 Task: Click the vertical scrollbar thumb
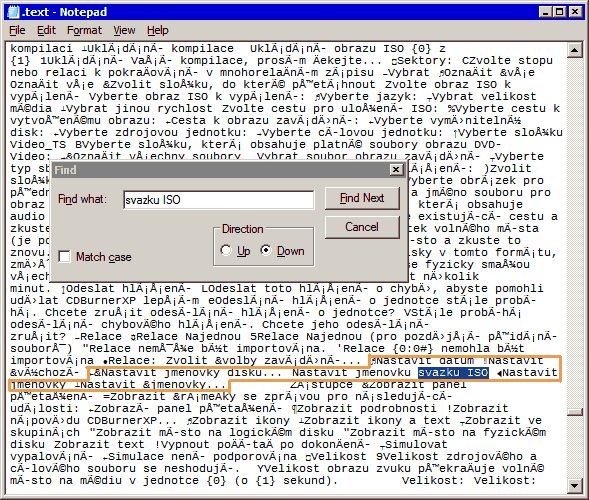click(574, 412)
